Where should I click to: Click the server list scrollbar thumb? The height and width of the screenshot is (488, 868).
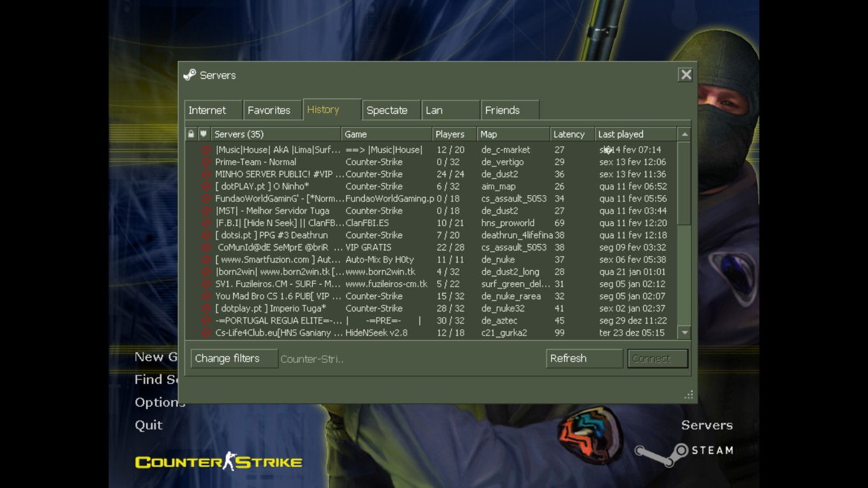tap(684, 183)
